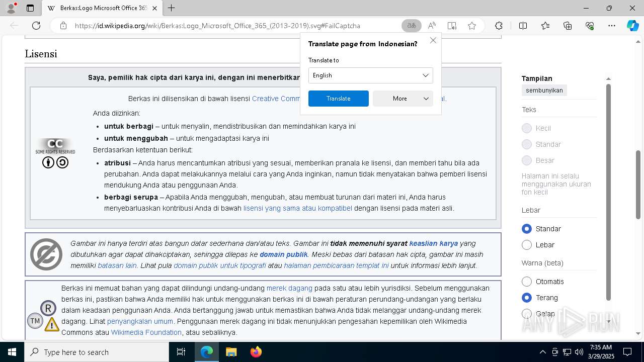644x362 pixels.
Task: Open the 'keaslian karya' link
Action: click(x=434, y=243)
